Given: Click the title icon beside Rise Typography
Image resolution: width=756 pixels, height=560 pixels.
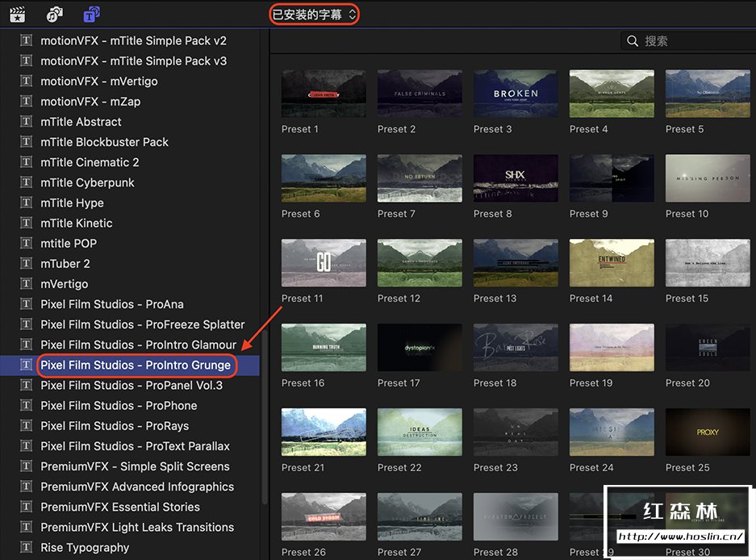Looking at the screenshot, I should (x=26, y=546).
